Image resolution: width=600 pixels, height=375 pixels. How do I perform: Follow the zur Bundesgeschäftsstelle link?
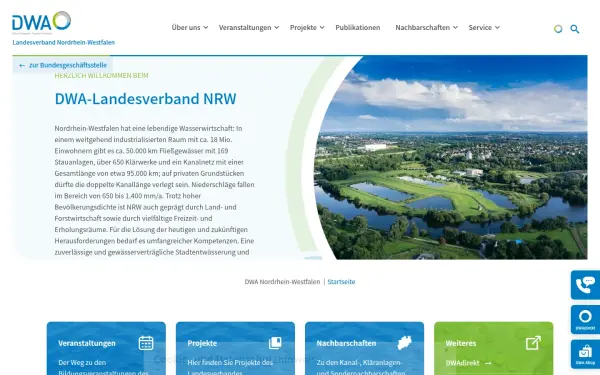[68, 65]
